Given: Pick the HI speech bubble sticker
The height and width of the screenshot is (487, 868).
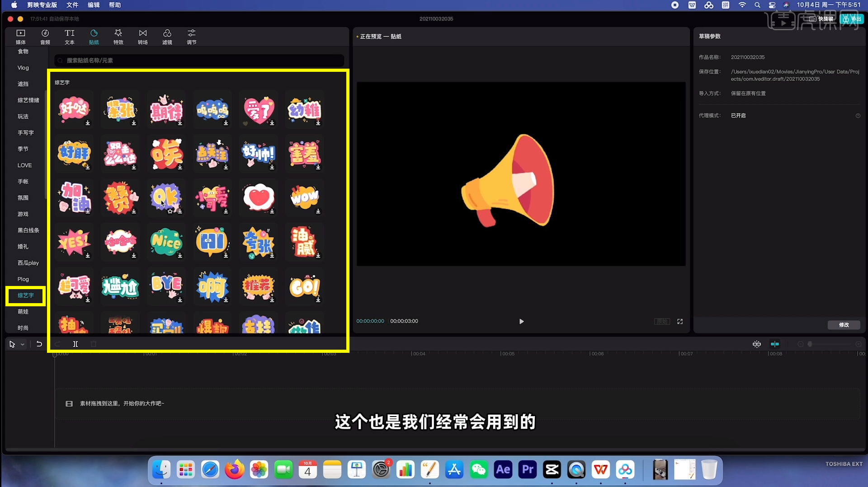Looking at the screenshot, I should [212, 242].
